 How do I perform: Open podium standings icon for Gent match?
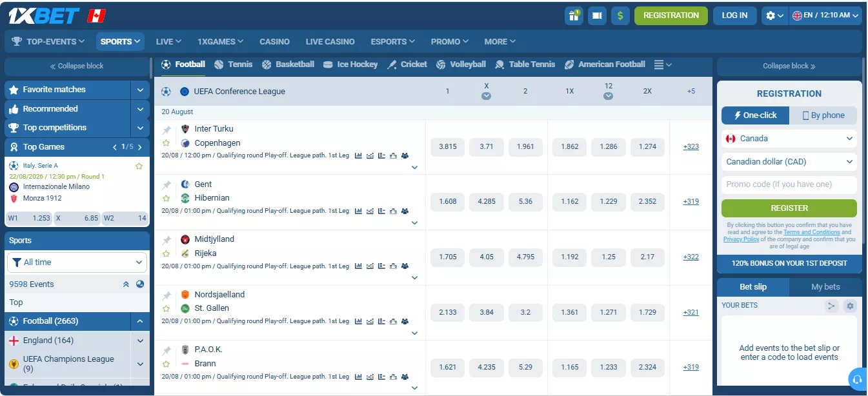pos(393,211)
